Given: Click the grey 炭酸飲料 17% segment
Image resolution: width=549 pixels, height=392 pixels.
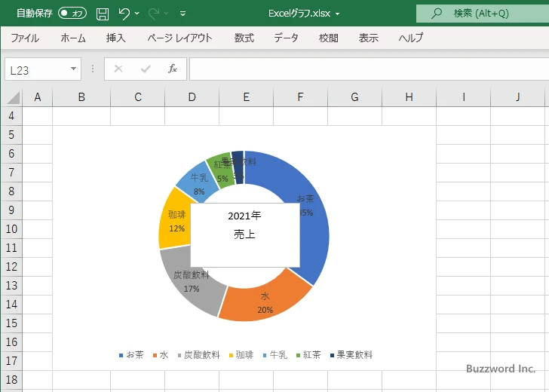Looking at the screenshot, I should [192, 281].
